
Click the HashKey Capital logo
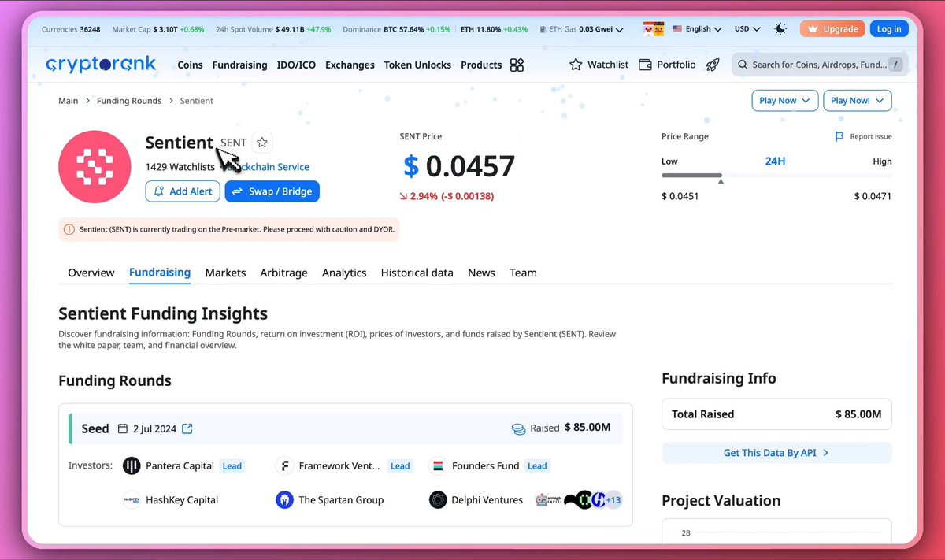(132, 499)
